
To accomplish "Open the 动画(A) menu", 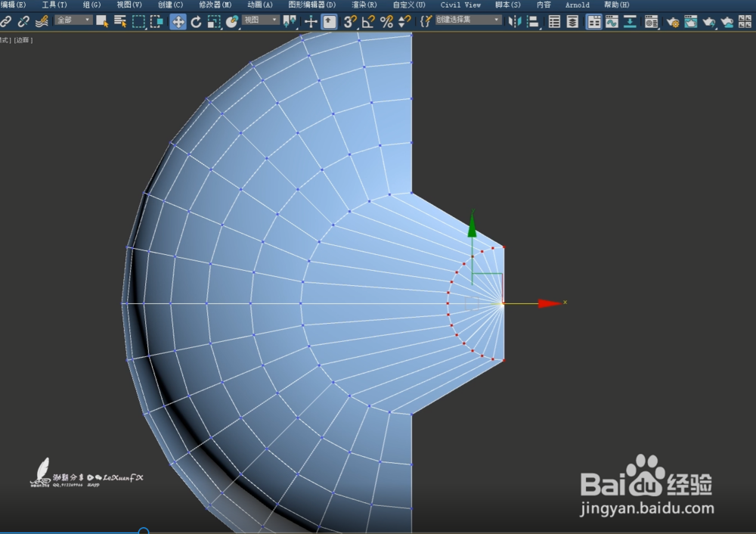I will tap(260, 5).
